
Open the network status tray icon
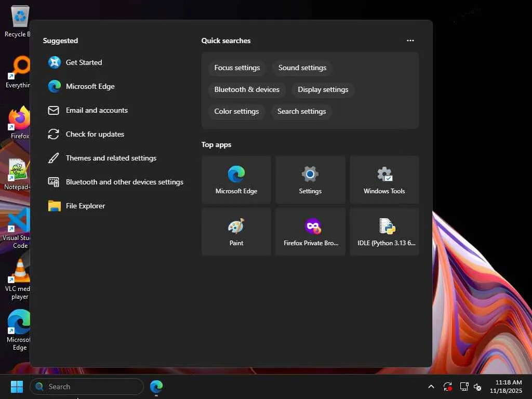point(464,387)
